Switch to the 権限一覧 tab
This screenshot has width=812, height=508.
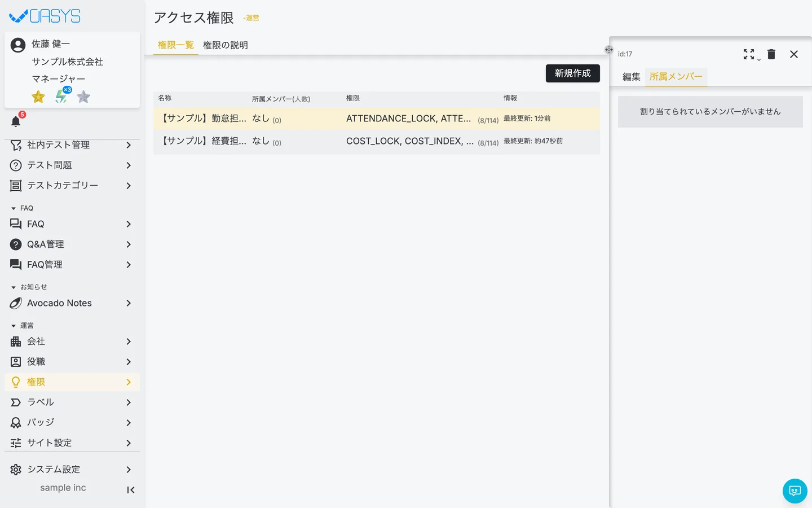click(176, 45)
